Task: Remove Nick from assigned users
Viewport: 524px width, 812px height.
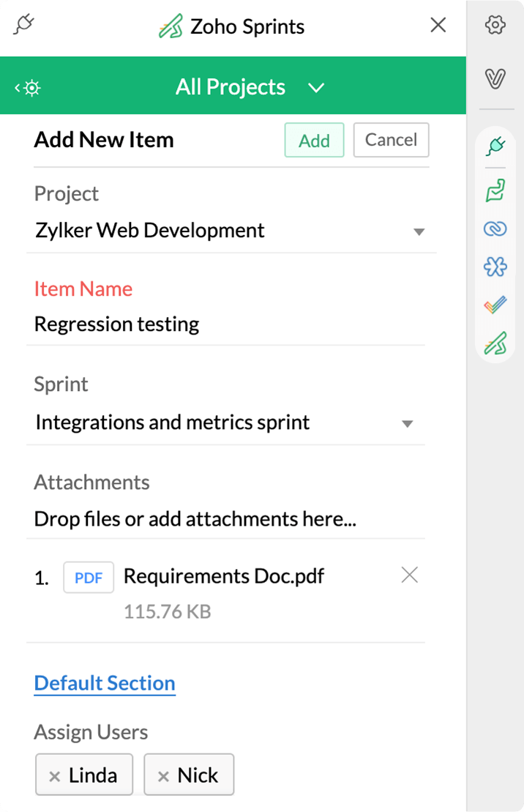Action: click(163, 776)
